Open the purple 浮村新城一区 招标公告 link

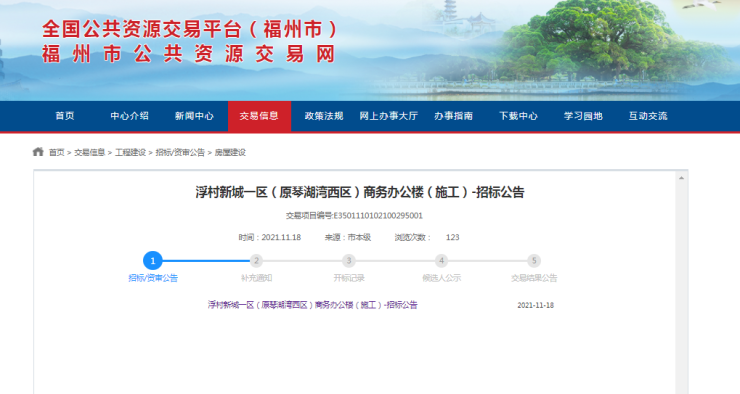point(312,305)
